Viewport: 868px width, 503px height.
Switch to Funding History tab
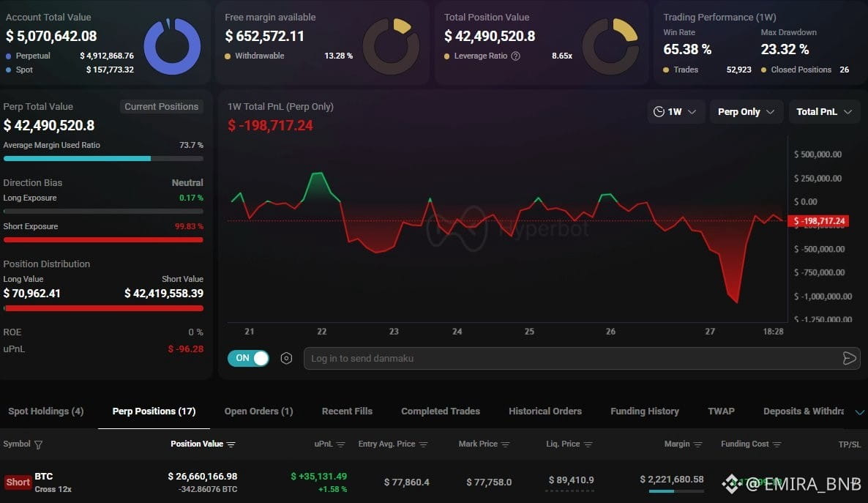644,411
